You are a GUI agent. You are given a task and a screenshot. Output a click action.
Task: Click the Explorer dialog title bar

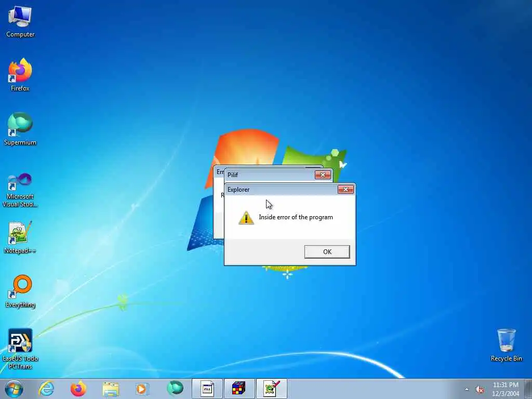[x=282, y=190]
